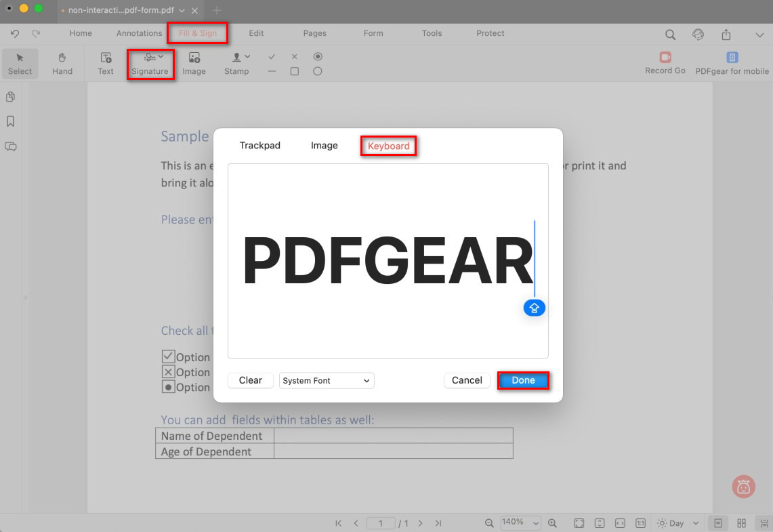
Task: Open the comments sidebar panel
Action: tap(10, 146)
